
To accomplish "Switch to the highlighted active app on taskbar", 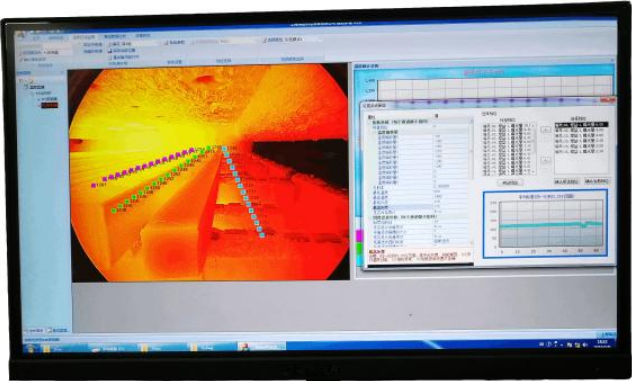I will click(x=262, y=346).
